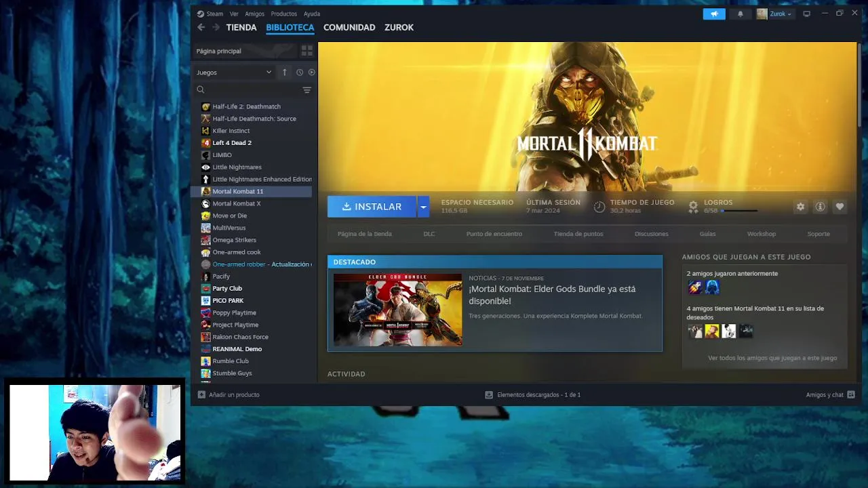Open the Ver menu
Screen dimensions: 868x488
(x=234, y=14)
